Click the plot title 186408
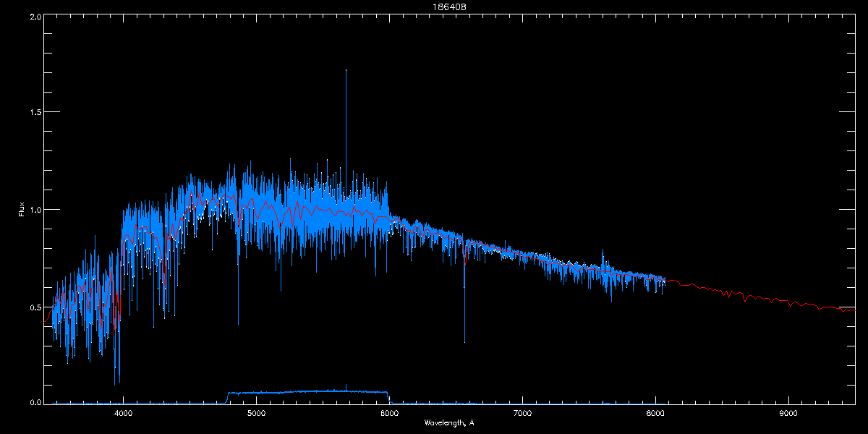The image size is (868, 434). click(434, 6)
